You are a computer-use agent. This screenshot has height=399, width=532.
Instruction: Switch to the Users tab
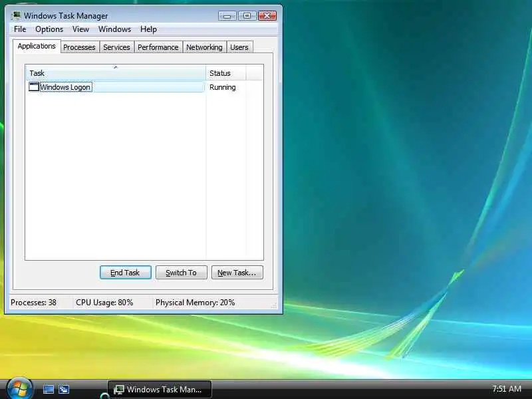pos(239,47)
